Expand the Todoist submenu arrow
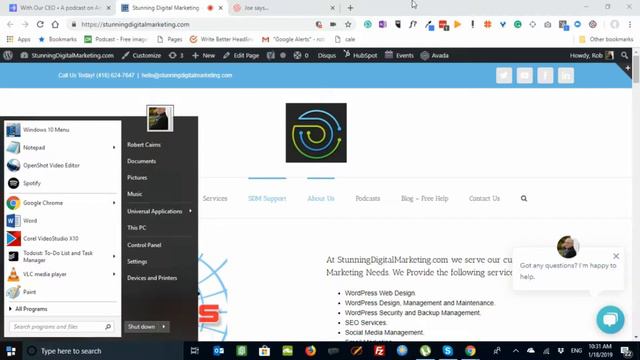 114,256
